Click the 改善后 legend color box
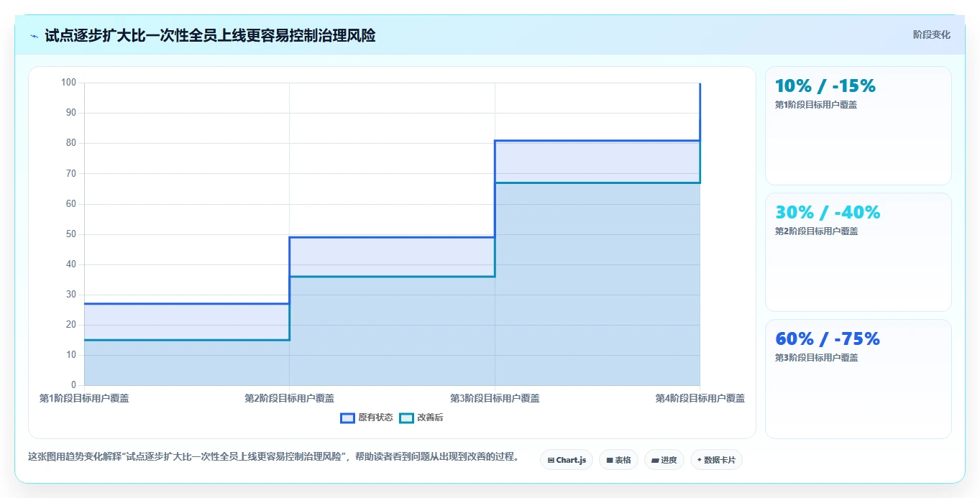 coord(406,418)
